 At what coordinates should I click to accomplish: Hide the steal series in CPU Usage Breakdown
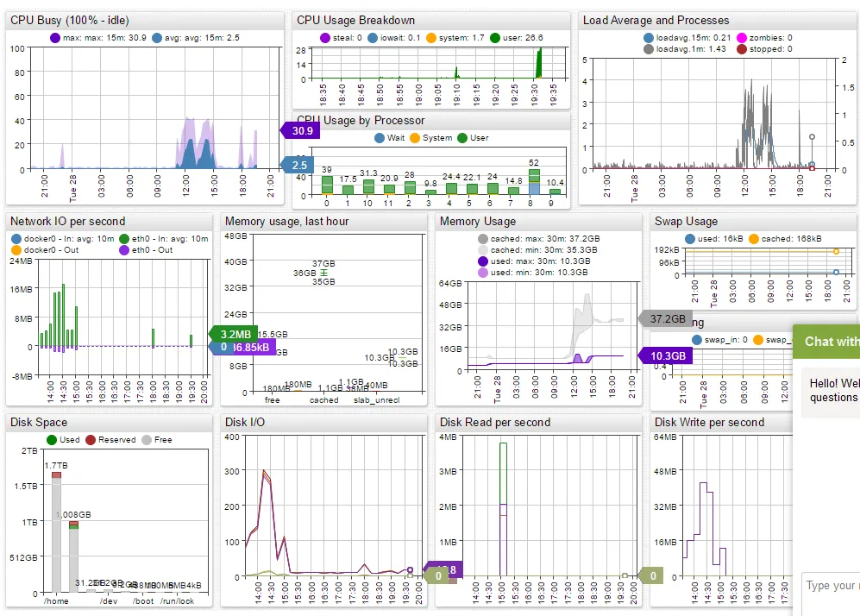[x=324, y=38]
